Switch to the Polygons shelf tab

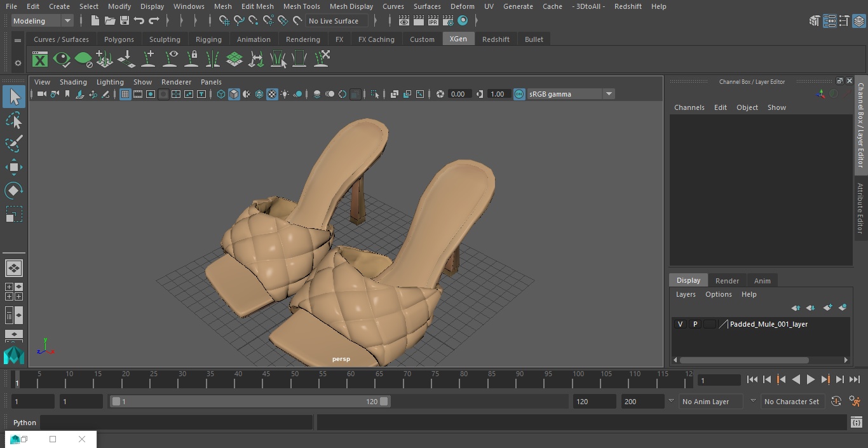(x=119, y=39)
